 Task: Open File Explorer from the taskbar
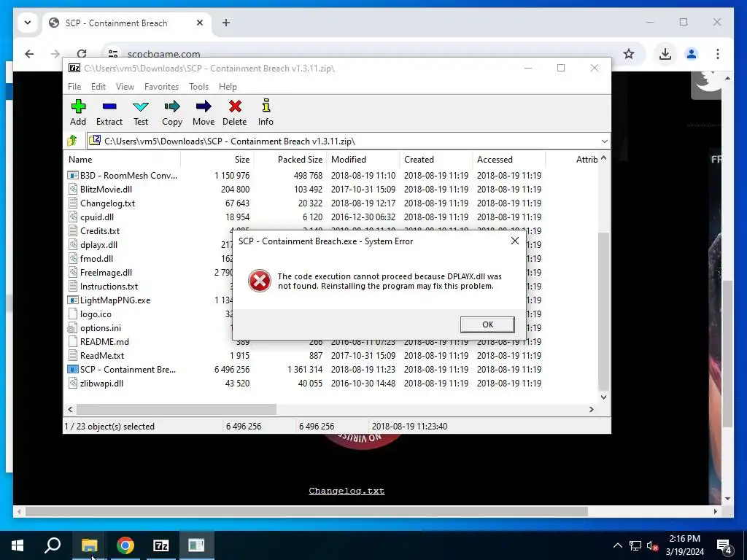click(89, 545)
